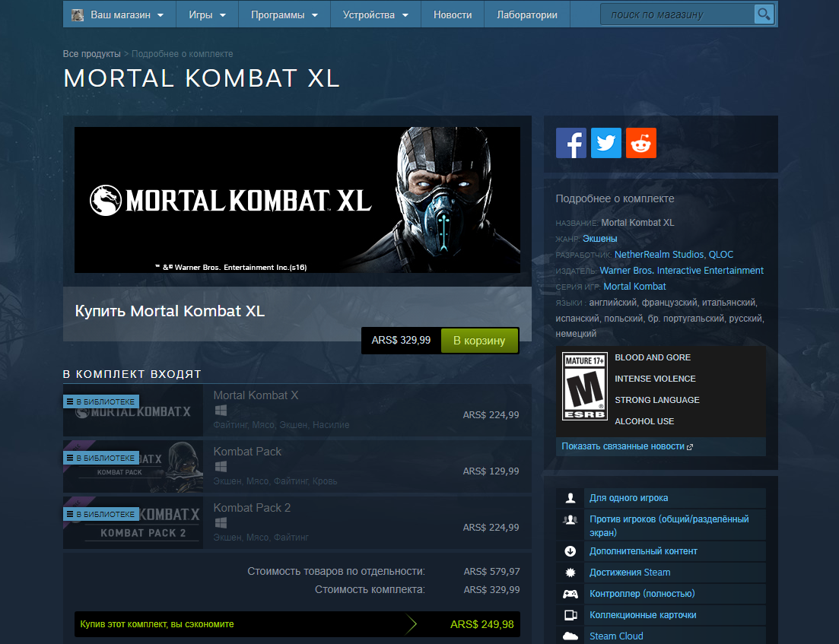Click Kombat Pack 2 thumbnail image

[x=132, y=522]
